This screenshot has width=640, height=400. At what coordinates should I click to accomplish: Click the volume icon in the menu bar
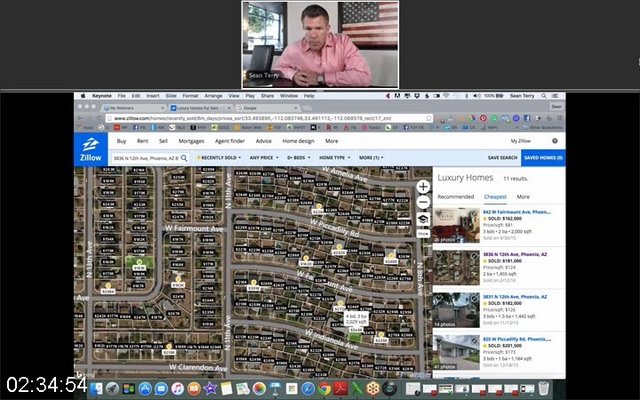[477, 96]
